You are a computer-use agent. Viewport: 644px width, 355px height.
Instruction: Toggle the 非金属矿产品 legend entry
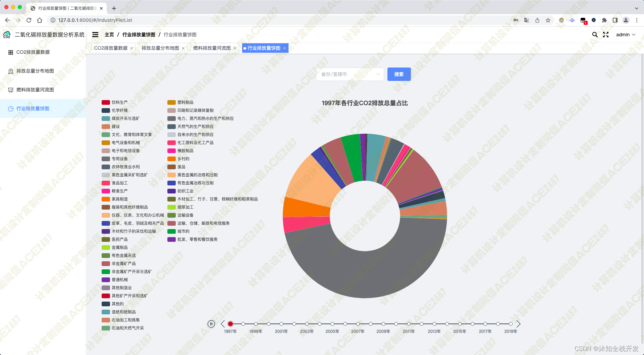(119, 264)
